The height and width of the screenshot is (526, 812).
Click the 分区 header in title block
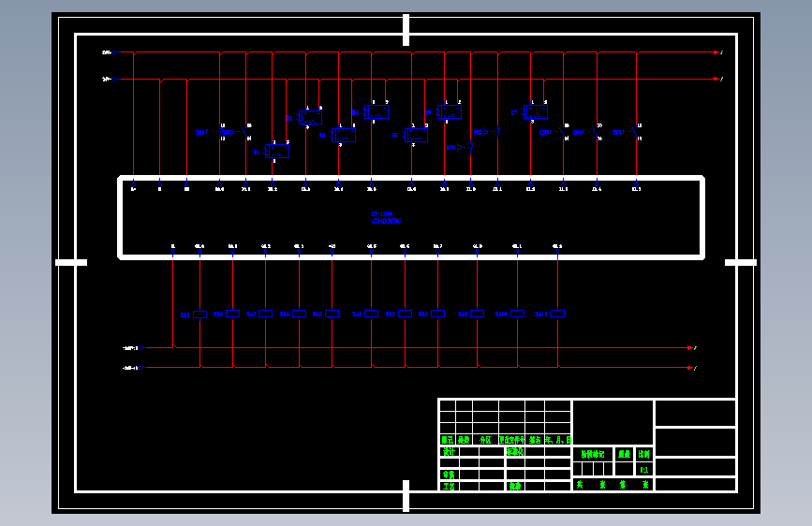[x=485, y=440]
